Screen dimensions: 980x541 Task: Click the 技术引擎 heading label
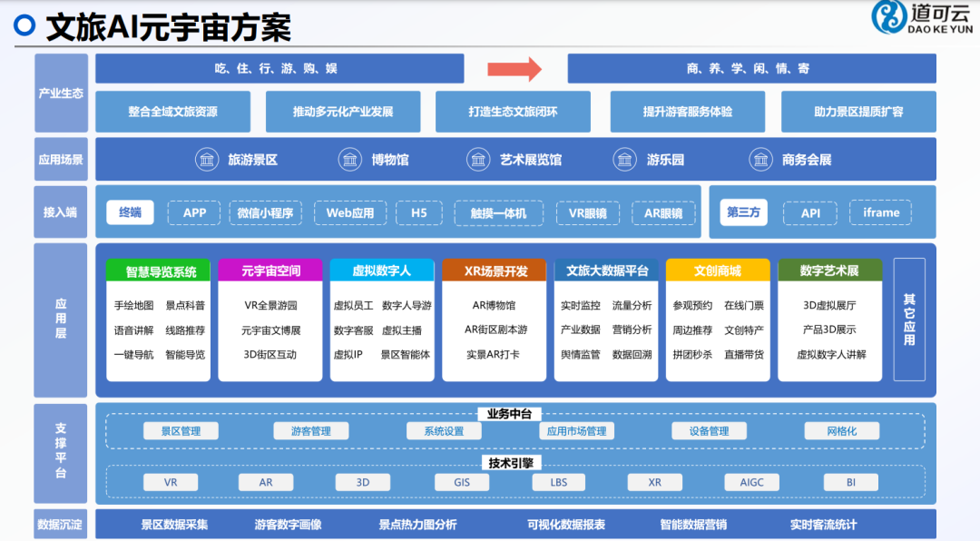pyautogui.click(x=511, y=463)
